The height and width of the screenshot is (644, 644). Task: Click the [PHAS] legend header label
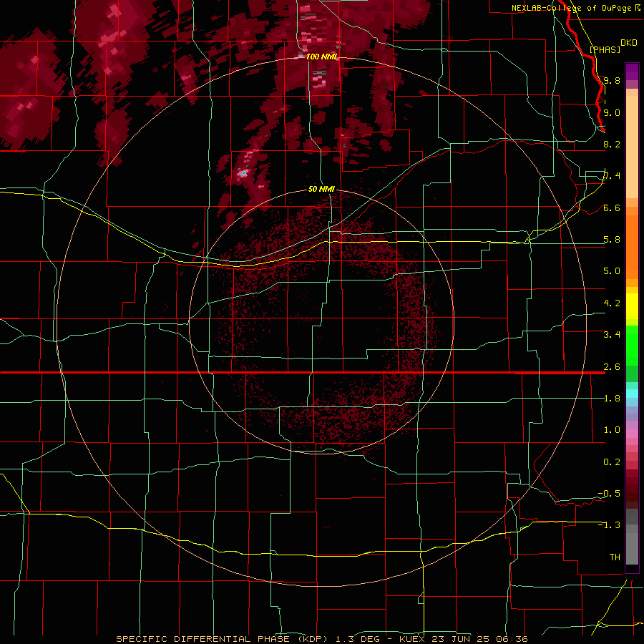pyautogui.click(x=605, y=49)
